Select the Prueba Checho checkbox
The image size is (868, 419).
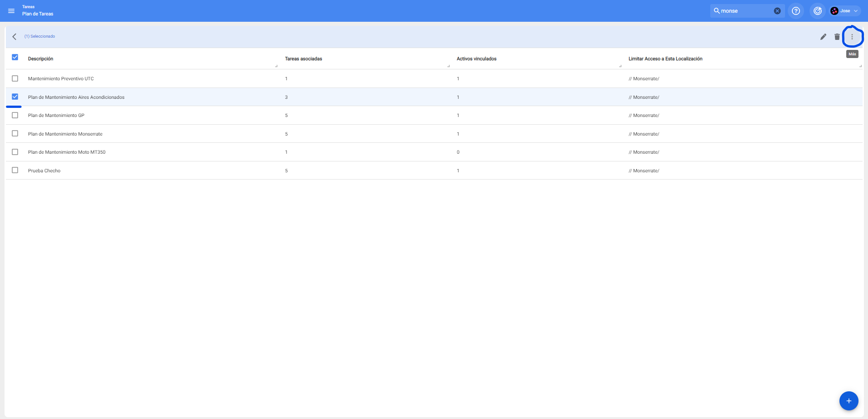click(x=15, y=170)
